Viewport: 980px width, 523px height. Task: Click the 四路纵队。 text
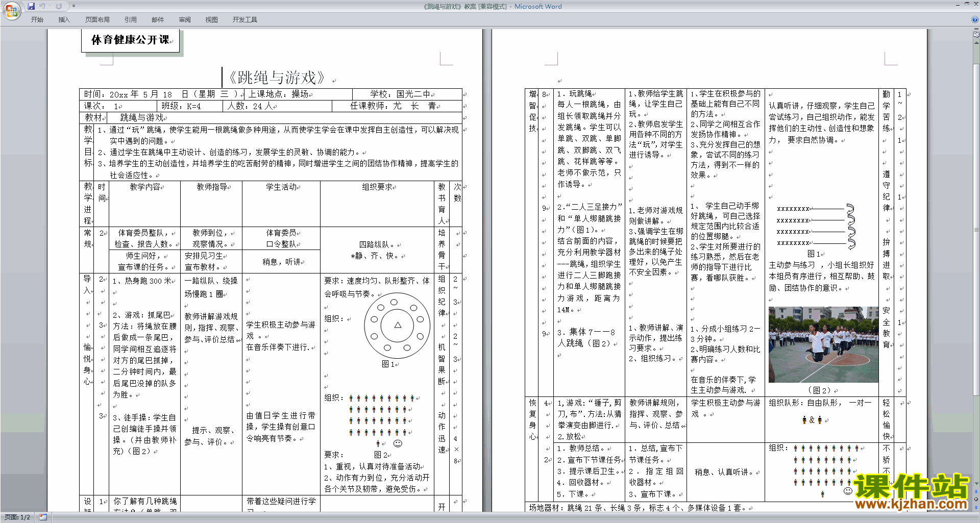377,245
